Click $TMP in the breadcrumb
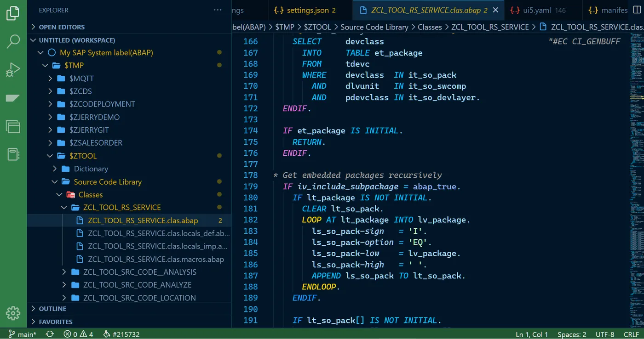 (285, 27)
